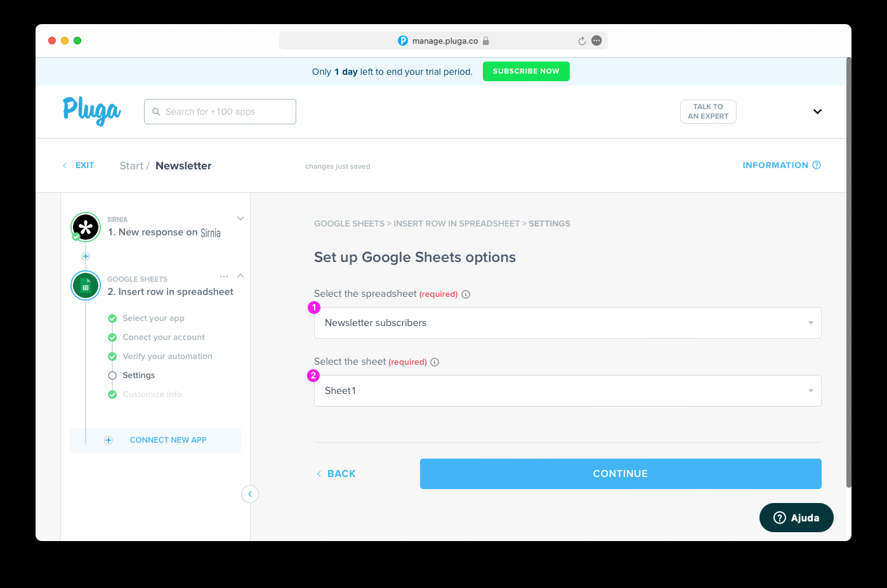Click info icon next to Select the spreadsheet
Image resolution: width=887 pixels, height=588 pixels.
tap(466, 294)
